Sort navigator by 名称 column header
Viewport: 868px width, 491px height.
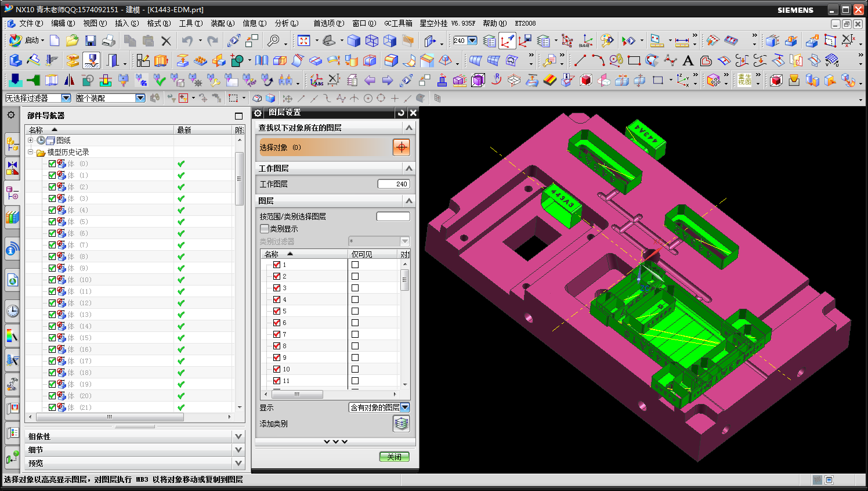[x=99, y=130]
